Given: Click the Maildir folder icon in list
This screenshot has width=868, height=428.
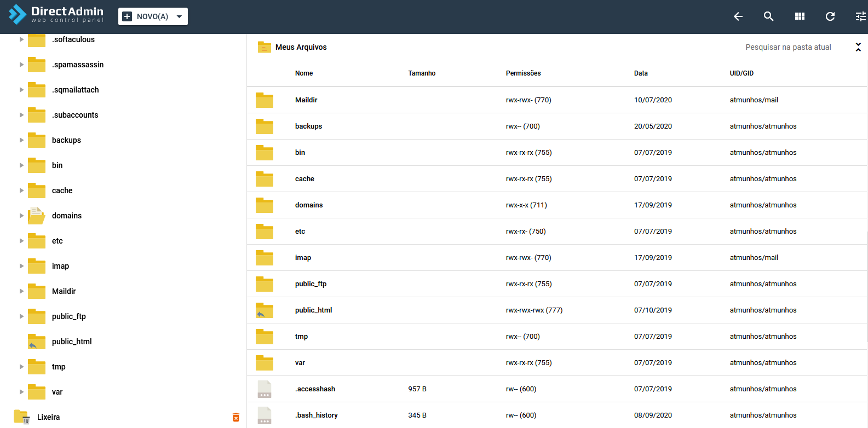Looking at the screenshot, I should pos(265,100).
